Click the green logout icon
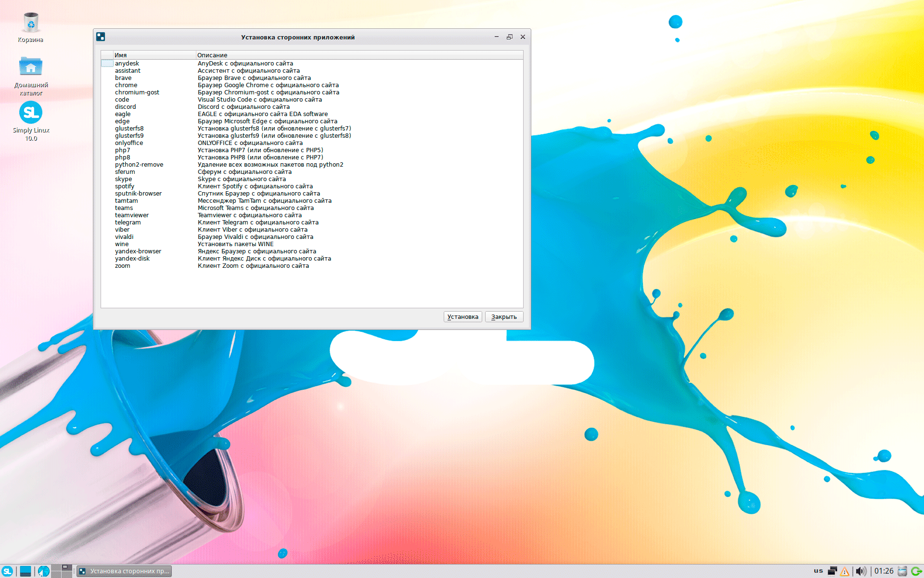The width and height of the screenshot is (924, 578). 916,571
